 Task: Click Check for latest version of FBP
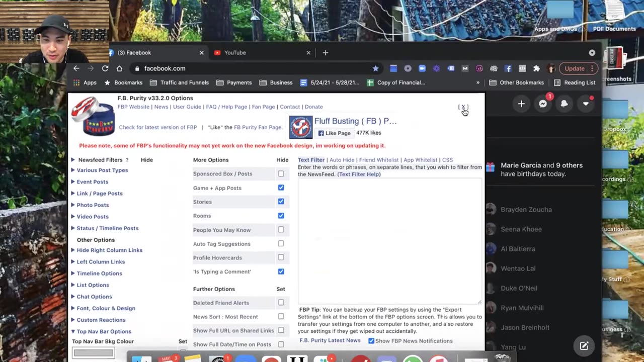coord(157,127)
